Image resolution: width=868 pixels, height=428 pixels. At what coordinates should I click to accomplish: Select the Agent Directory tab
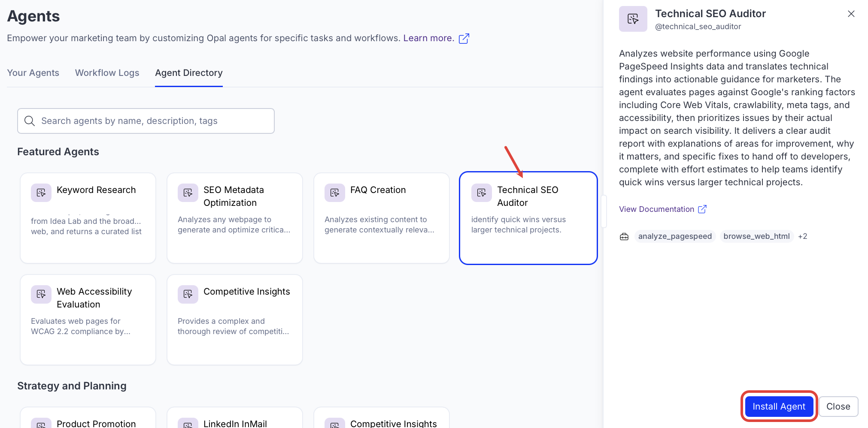click(x=188, y=73)
